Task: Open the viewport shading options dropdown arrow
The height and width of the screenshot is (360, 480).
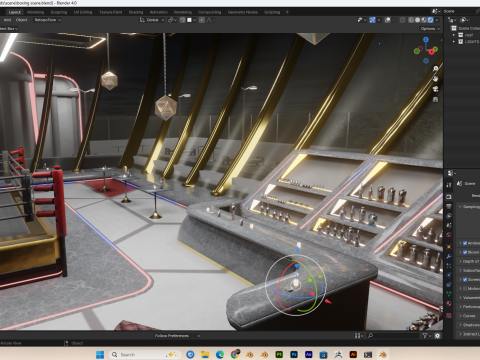Action: (437, 20)
